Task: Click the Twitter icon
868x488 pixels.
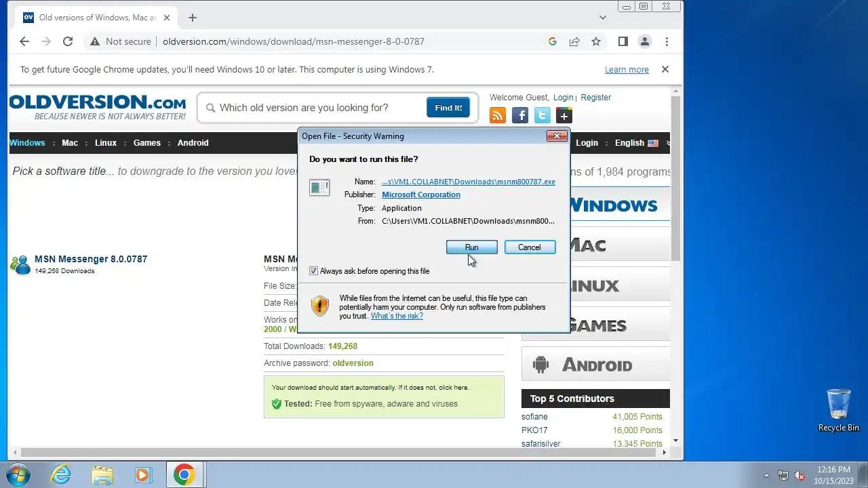Action: (x=542, y=115)
